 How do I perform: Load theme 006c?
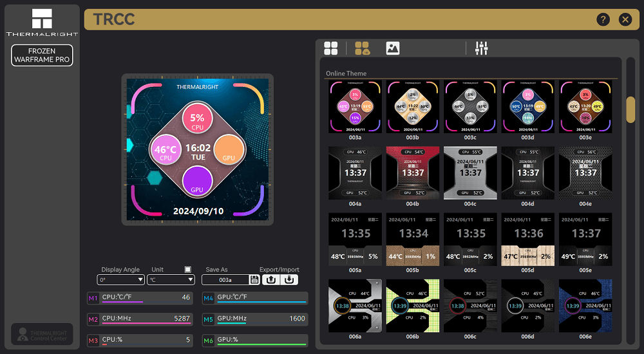click(470, 306)
